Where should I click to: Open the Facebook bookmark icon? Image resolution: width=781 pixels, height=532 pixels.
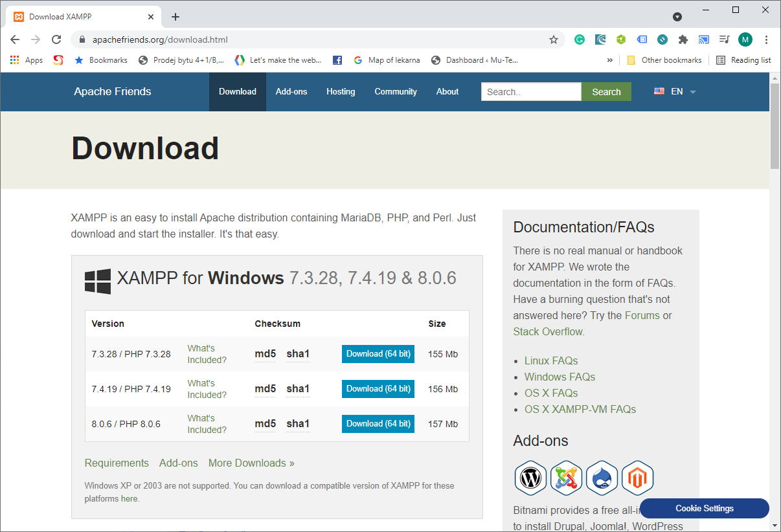(x=337, y=60)
